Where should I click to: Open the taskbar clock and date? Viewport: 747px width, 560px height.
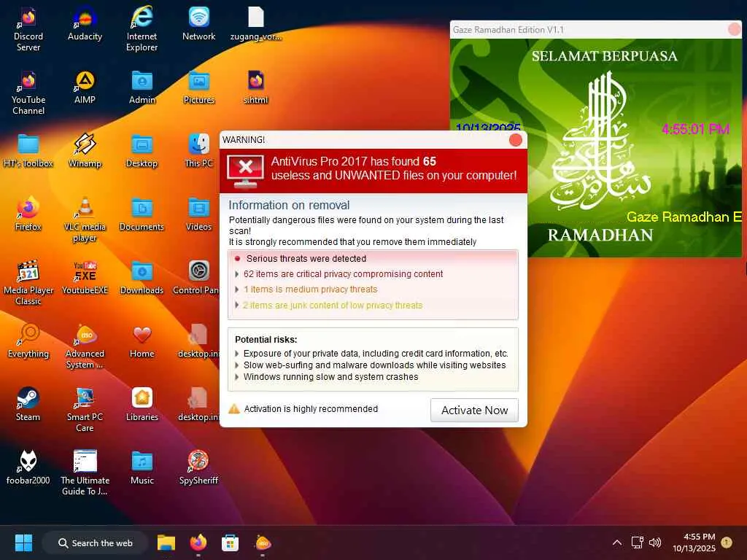pyautogui.click(x=694, y=542)
